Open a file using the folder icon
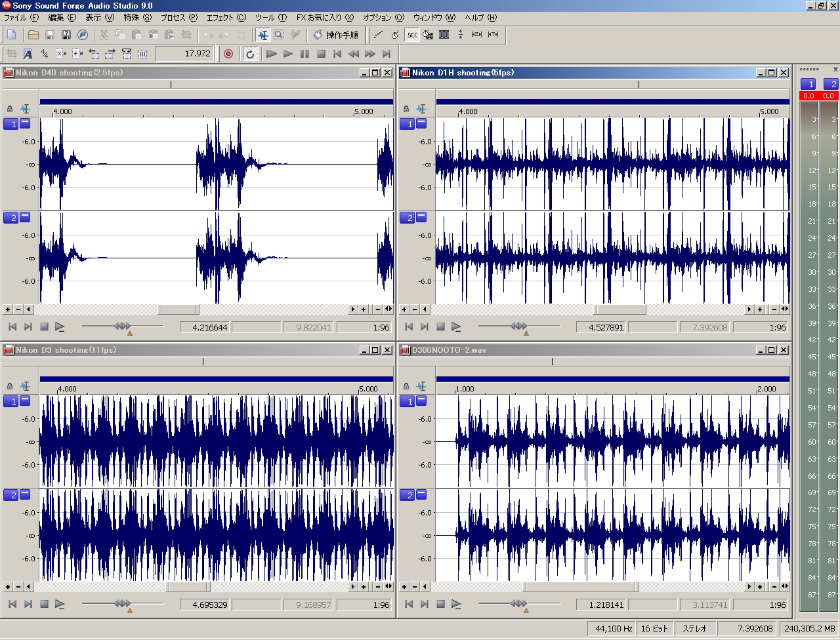 33,35
